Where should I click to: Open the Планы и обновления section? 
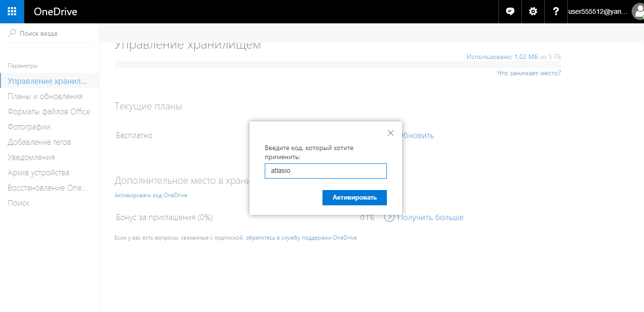45,96
